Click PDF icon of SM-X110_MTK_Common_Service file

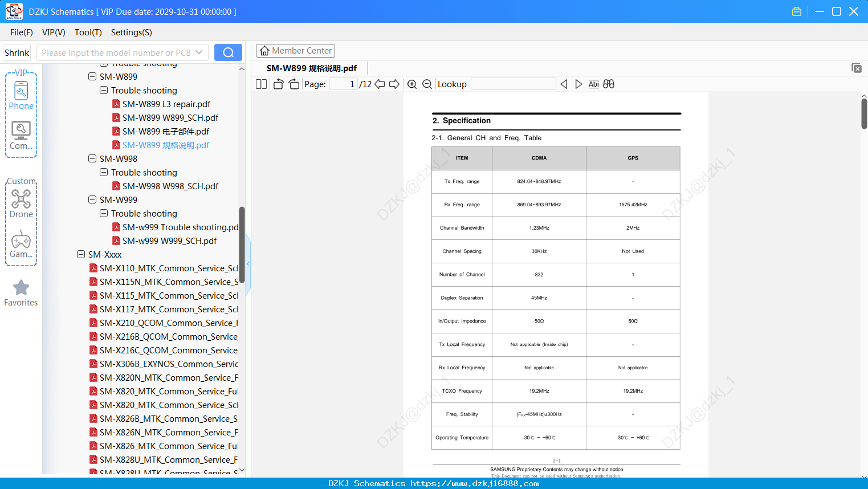93,268
